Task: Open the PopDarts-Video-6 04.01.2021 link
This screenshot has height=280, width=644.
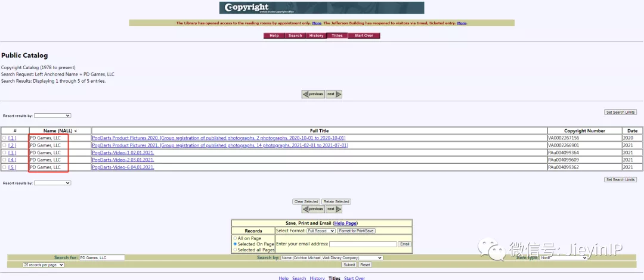Action: 123,167
